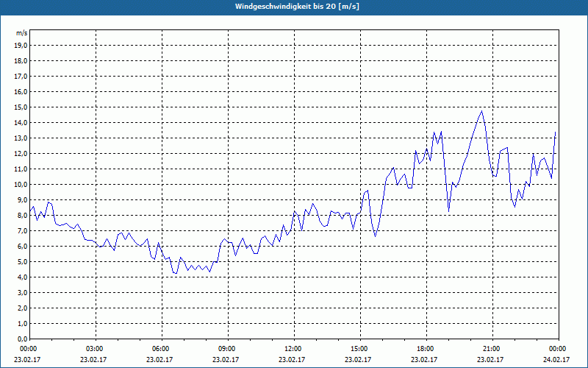Click the '12:00' time label
Screen dimensions: 588x368
(292, 349)
